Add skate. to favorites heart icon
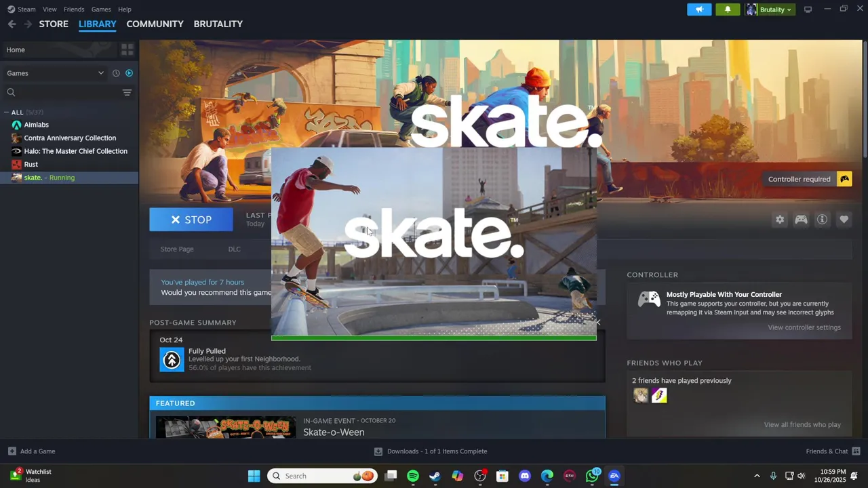The image size is (868, 488). (x=844, y=220)
